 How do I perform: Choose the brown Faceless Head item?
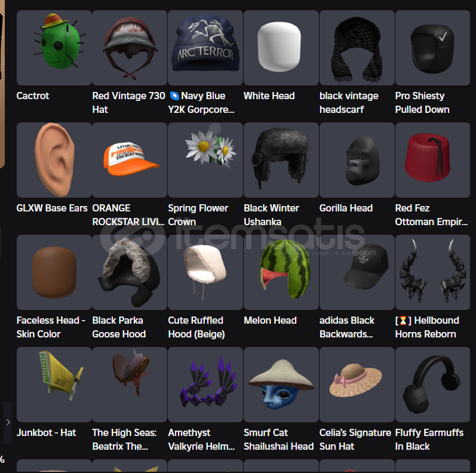(54, 272)
